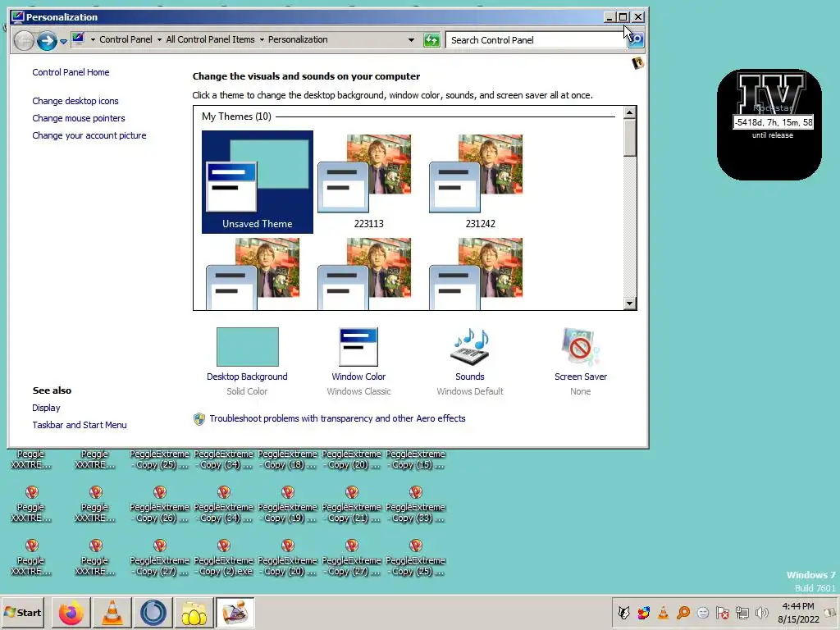This screenshot has height=630, width=840.
Task: Click the PeggleExtreme - Copy (18) label
Action: [288, 459]
